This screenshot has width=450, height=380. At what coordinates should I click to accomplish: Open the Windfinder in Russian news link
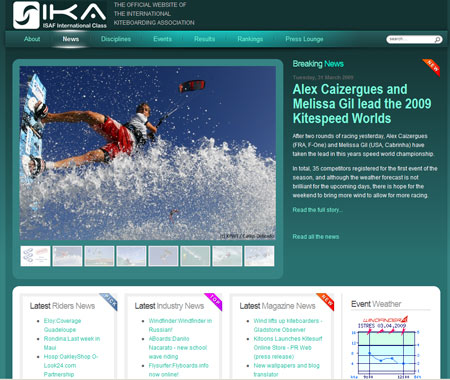click(x=180, y=325)
